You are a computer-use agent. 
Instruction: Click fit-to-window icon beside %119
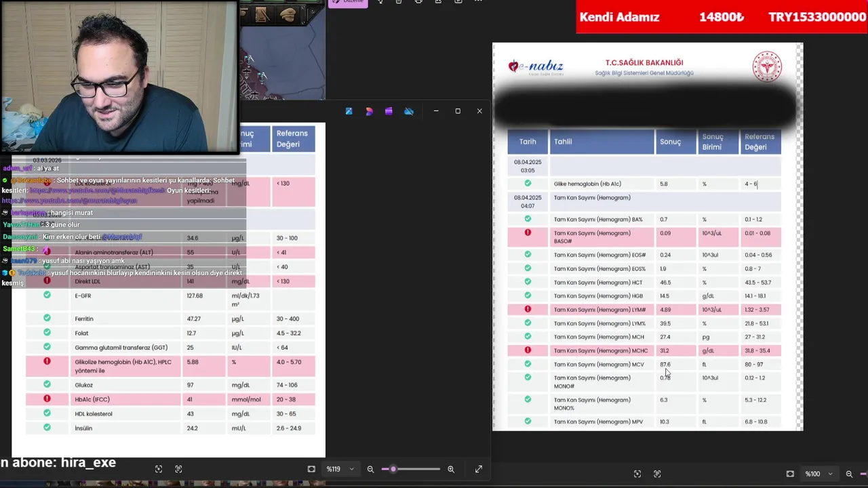[311, 469]
